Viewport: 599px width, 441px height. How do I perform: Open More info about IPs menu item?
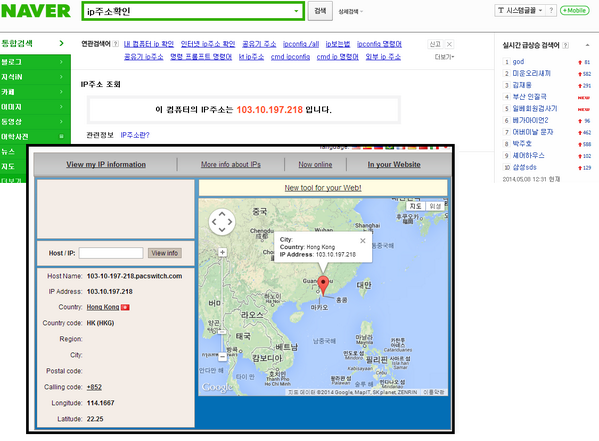click(231, 164)
